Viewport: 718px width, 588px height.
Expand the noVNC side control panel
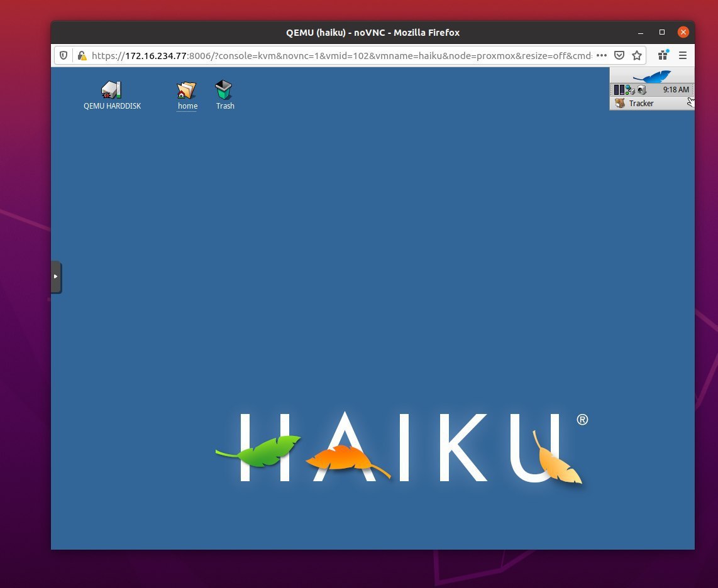56,276
